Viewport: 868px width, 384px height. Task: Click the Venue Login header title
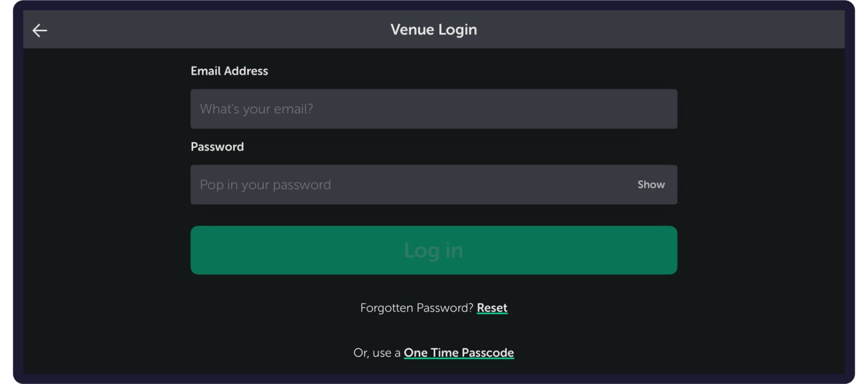pyautogui.click(x=434, y=30)
